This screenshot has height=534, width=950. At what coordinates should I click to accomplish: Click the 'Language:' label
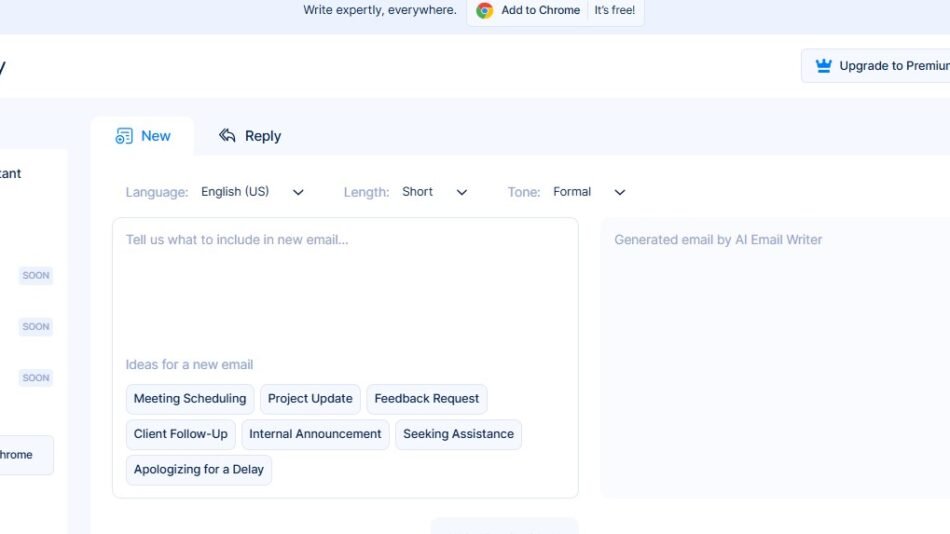pos(157,192)
